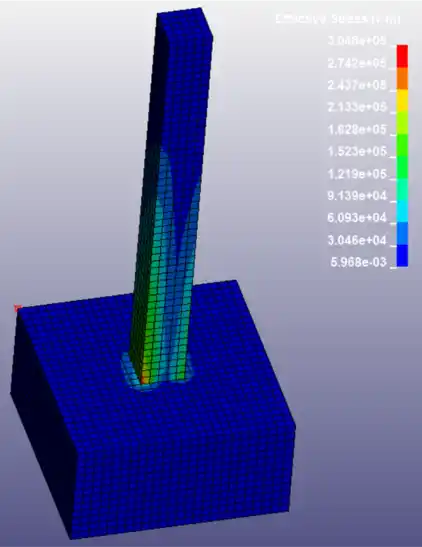
Task: Select the 2.133e+05 legend label
Action: coord(357,107)
